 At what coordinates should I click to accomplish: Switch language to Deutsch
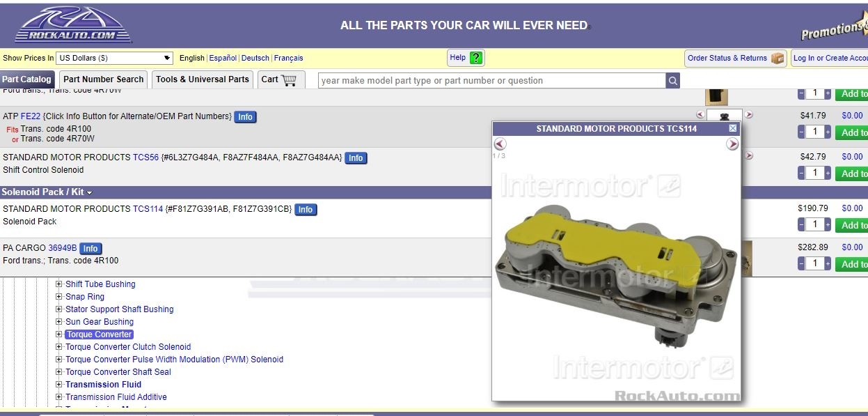click(255, 59)
